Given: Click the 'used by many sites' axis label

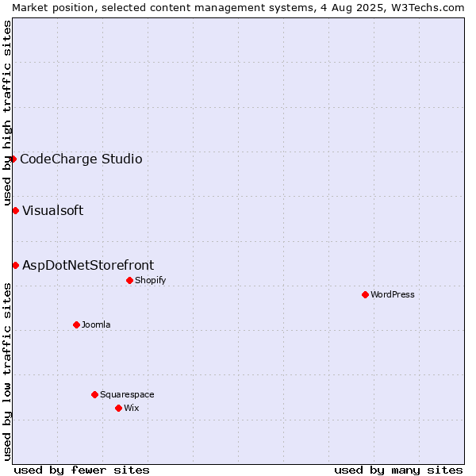Looking at the screenshot, I should [x=398, y=470].
